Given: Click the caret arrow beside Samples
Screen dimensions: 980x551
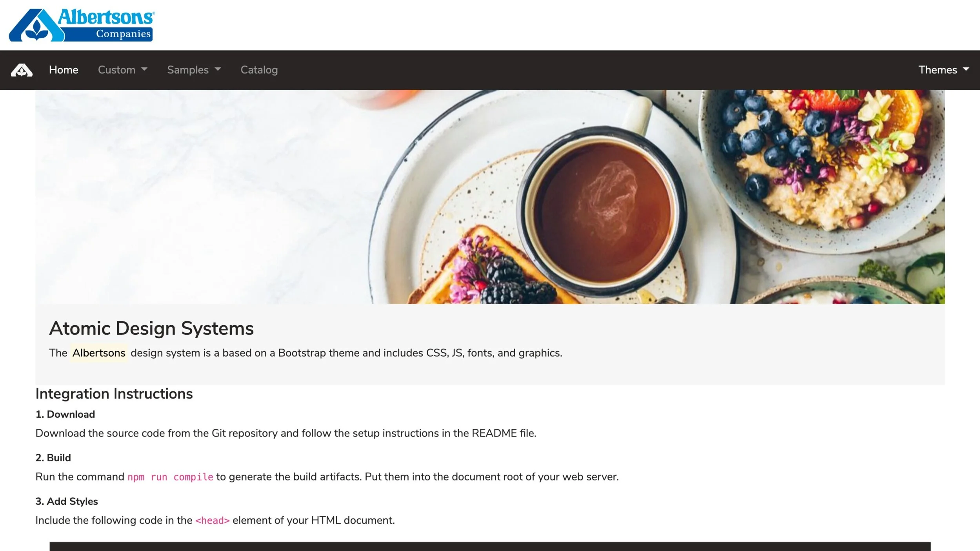Looking at the screenshot, I should (218, 69).
